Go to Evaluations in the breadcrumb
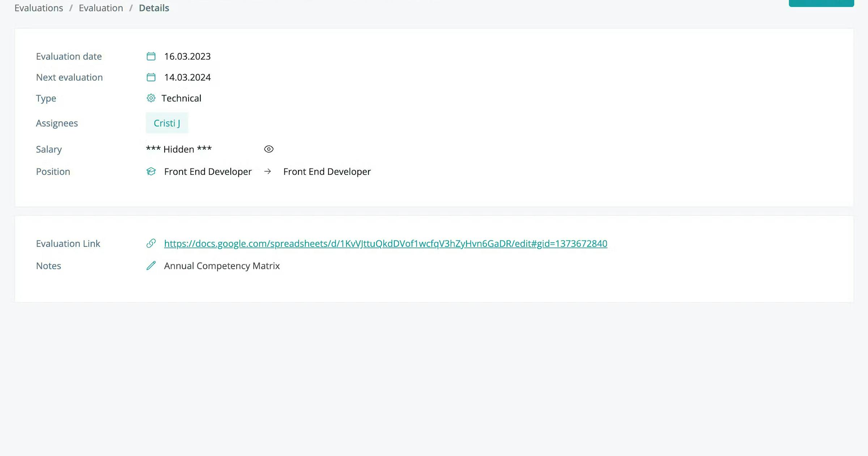Image resolution: width=868 pixels, height=456 pixels. 39,8
